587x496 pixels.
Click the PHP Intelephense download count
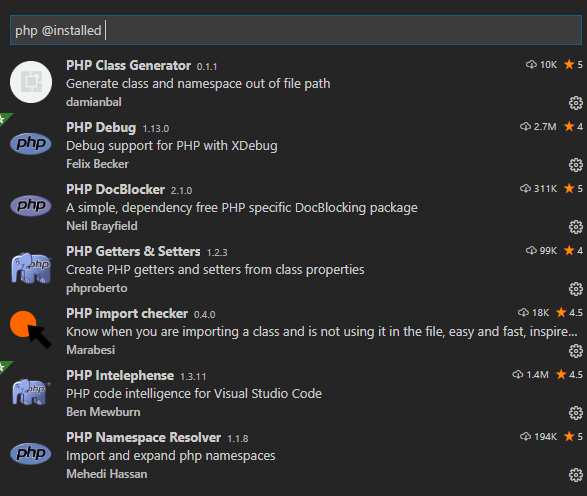pos(530,374)
